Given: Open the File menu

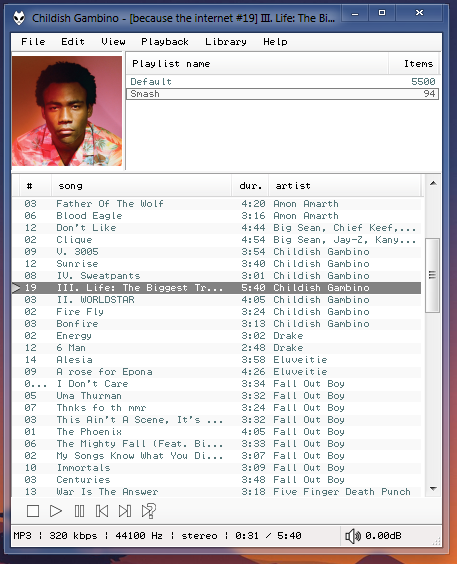Looking at the screenshot, I should click(33, 42).
